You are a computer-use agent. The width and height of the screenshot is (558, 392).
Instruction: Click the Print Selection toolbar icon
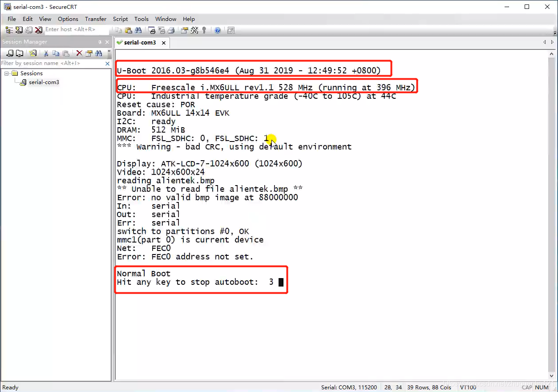162,30
